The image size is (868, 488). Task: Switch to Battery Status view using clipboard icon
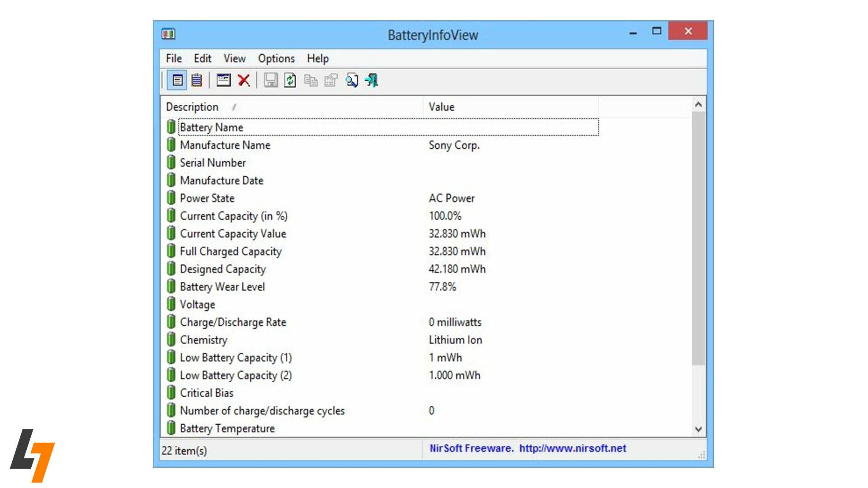click(196, 80)
